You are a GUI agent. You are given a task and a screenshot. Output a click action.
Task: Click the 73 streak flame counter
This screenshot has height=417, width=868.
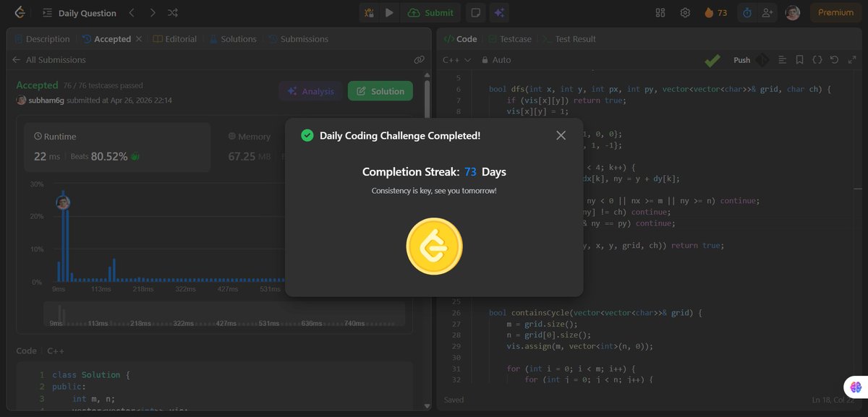pyautogui.click(x=715, y=12)
